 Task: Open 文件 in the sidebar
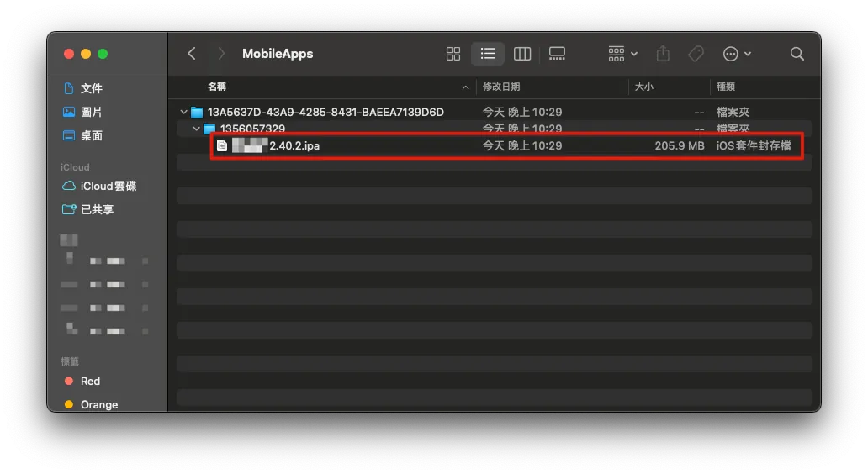tap(91, 88)
